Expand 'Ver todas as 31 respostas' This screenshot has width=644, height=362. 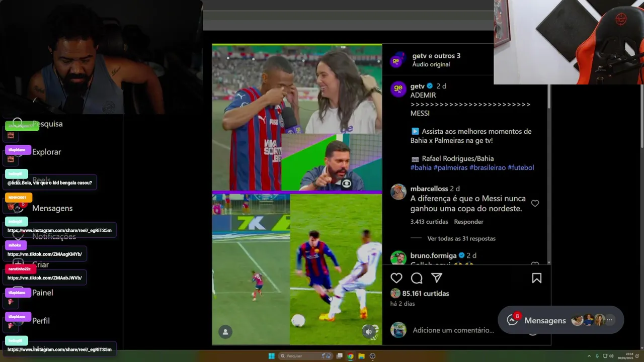[x=461, y=239]
